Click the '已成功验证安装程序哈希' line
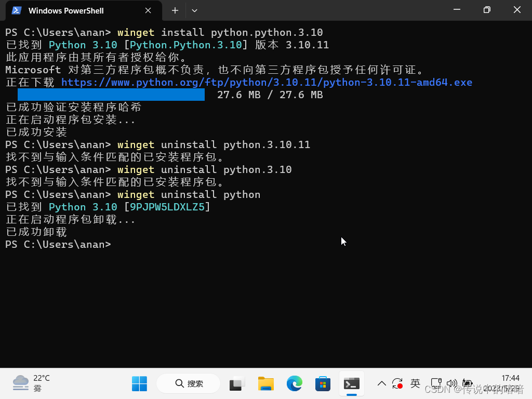The image size is (532, 399). [74, 107]
